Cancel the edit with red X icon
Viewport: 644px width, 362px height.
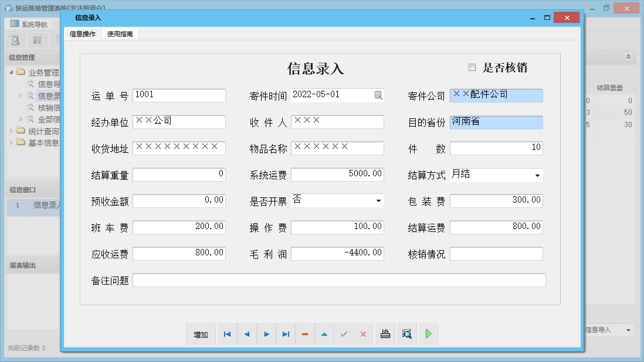click(x=363, y=334)
